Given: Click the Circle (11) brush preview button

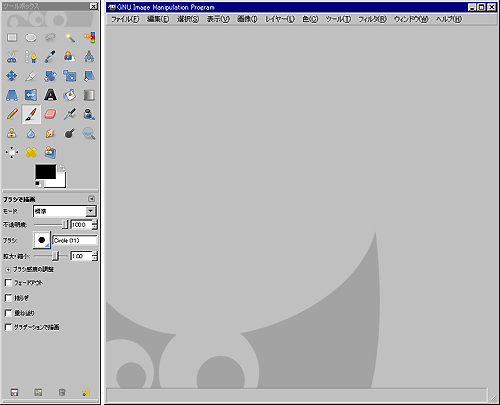Looking at the screenshot, I should click(x=42, y=240).
